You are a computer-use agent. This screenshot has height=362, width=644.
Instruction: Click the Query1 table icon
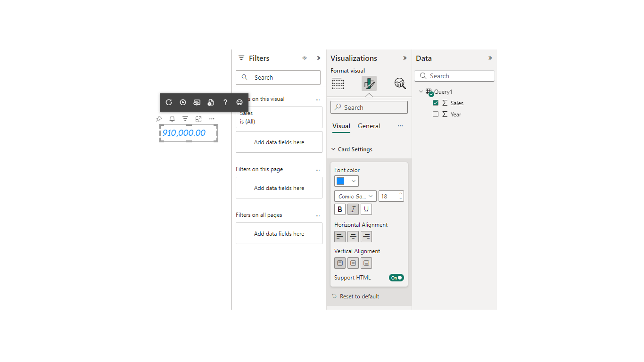click(429, 92)
